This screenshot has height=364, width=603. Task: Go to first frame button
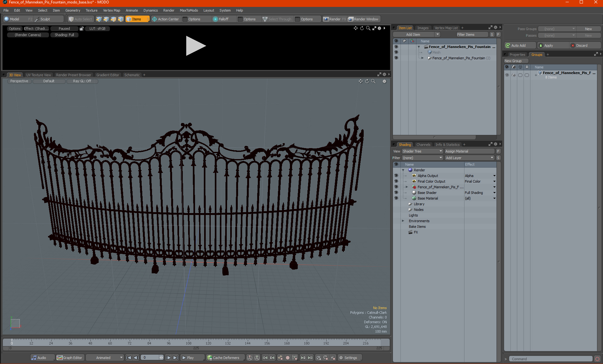[x=128, y=358]
